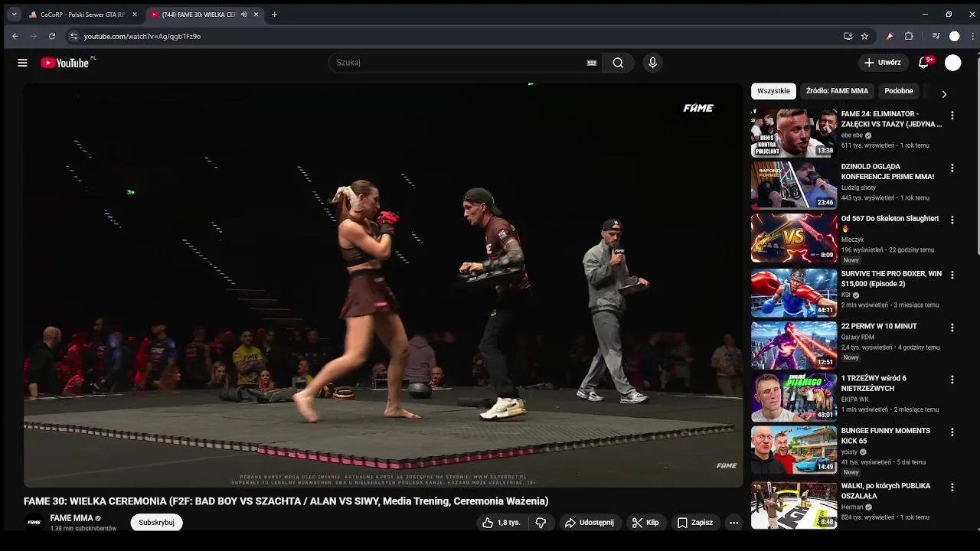This screenshot has height=551, width=980.
Task: Click the Udostępnij share button
Action: [x=589, y=523]
